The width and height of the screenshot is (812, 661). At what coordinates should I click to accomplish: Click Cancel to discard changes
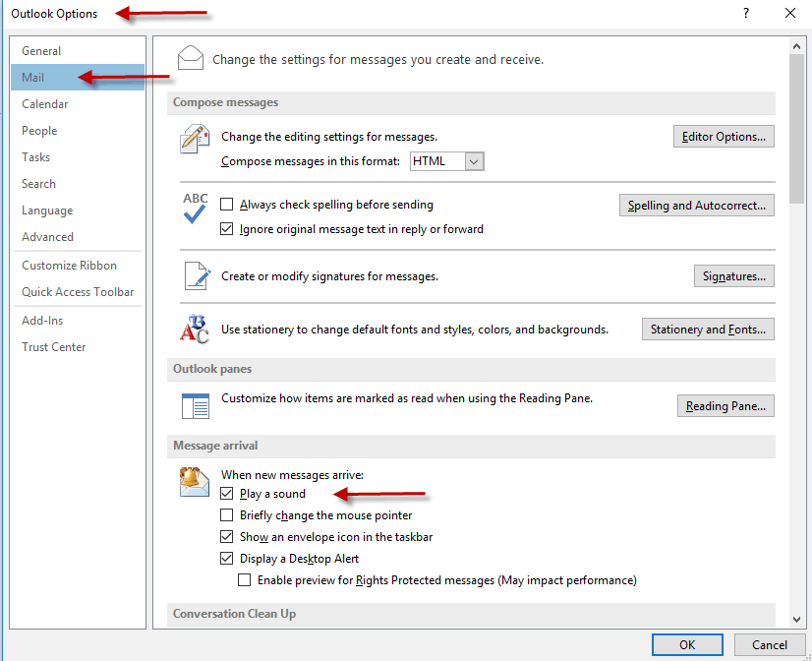(769, 644)
